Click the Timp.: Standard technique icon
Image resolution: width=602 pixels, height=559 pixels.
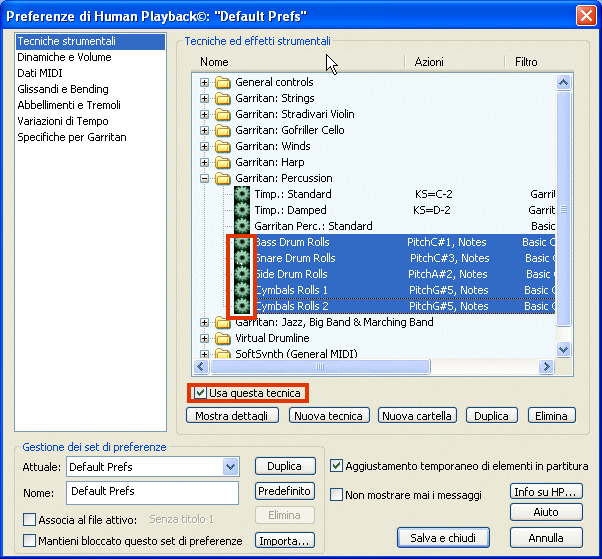pos(241,194)
